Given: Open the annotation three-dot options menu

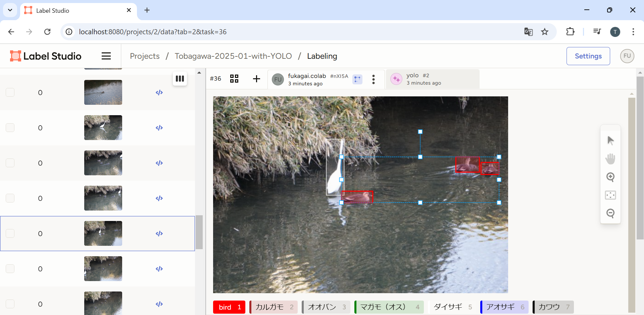Looking at the screenshot, I should [x=373, y=79].
